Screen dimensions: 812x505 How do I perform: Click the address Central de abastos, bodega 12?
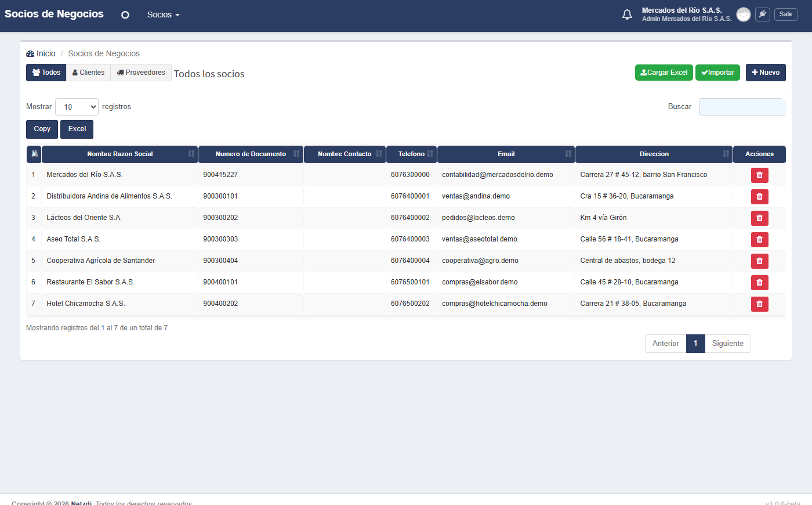[x=628, y=261]
